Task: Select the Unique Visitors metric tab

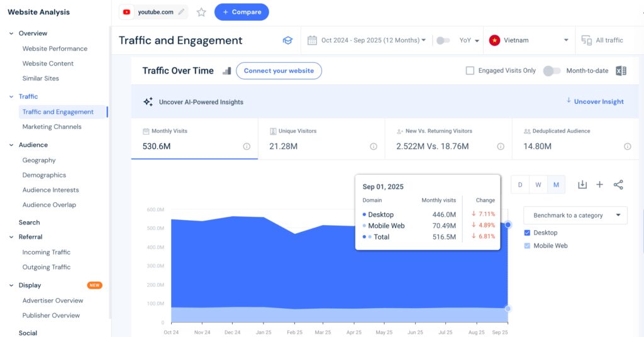Action: click(x=321, y=140)
